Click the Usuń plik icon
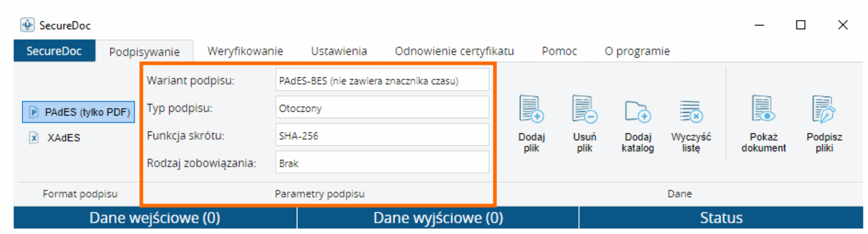Viewport: 868px width, 234px height. pyautogui.click(x=584, y=109)
